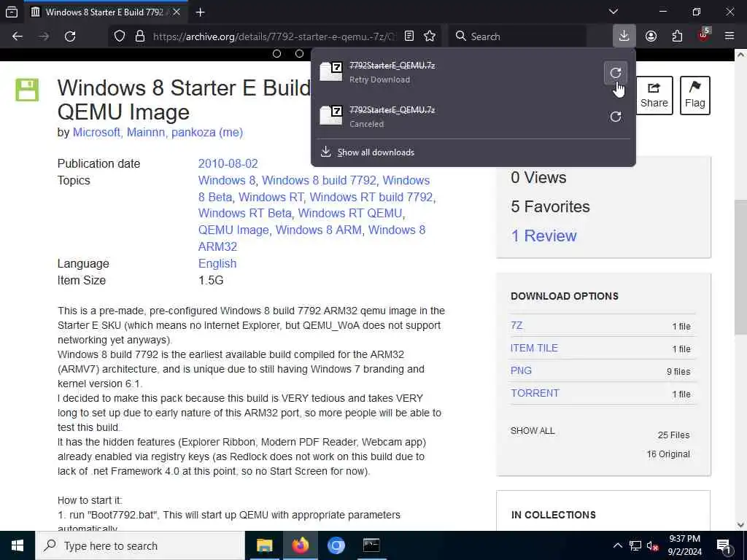Screen dimensions: 747x560
Task: Show site security padlock info
Action: click(140, 36)
